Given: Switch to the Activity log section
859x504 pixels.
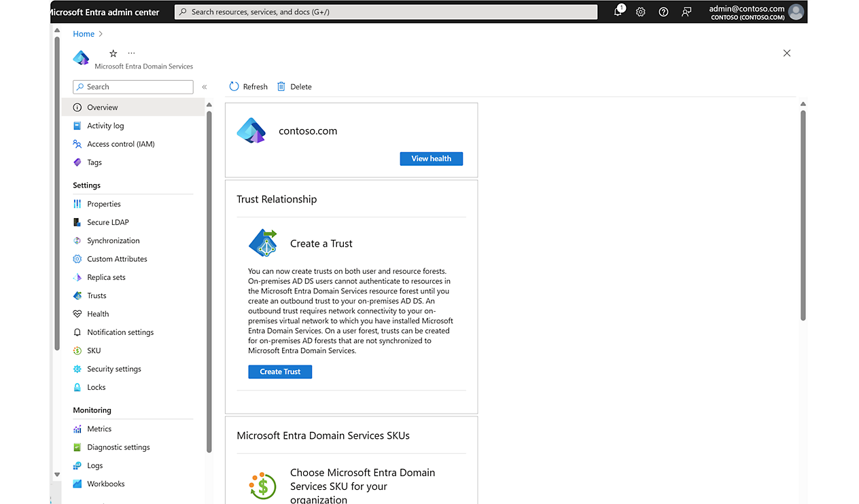Looking at the screenshot, I should point(106,125).
